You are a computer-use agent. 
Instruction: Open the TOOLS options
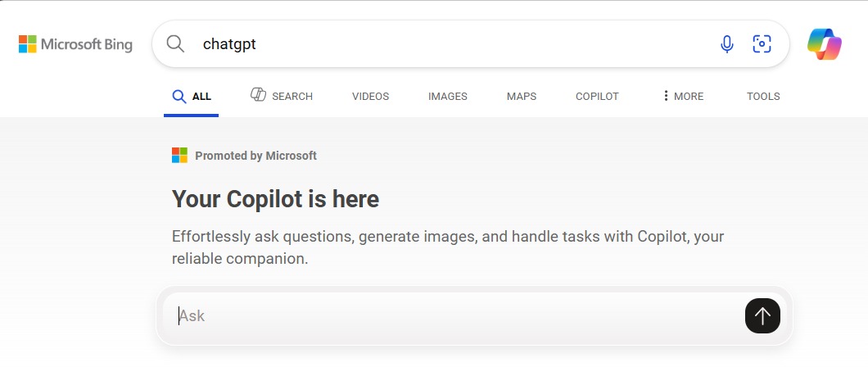click(763, 97)
